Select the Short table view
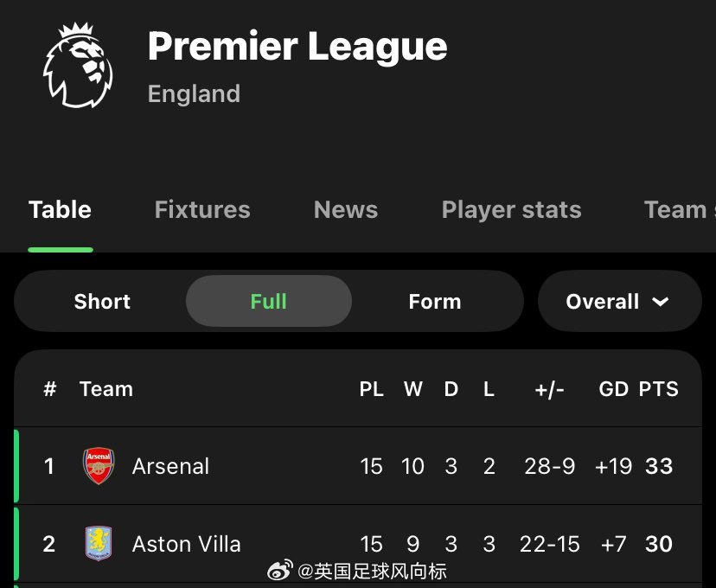This screenshot has height=588, width=716. [x=102, y=302]
